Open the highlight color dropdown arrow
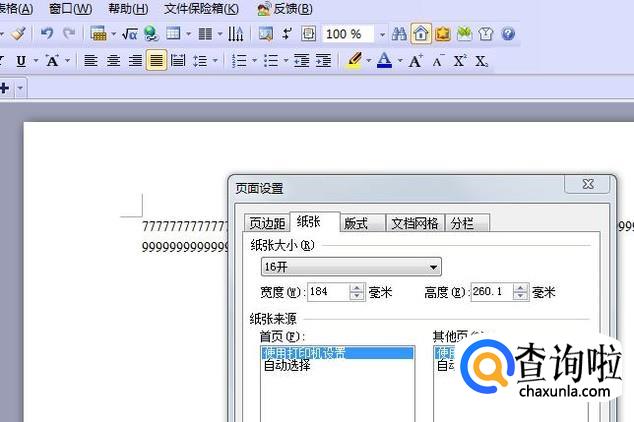Screen dimensions: 634x422 pos(369,61)
